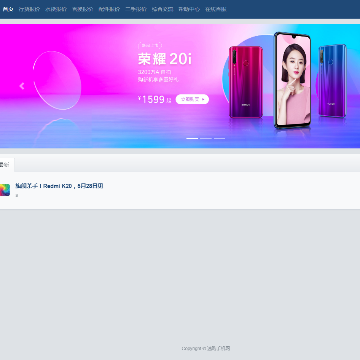This screenshot has height=360, width=360.
Task: Go to the previous carousel slide arrow
Action: click(x=22, y=86)
